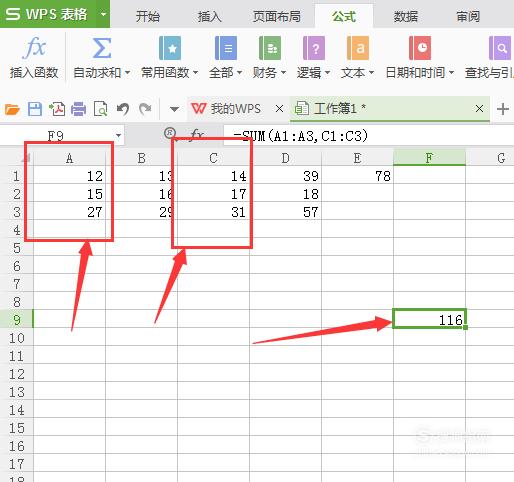
Task: Click the Name Box showing F9
Action: click(56, 136)
